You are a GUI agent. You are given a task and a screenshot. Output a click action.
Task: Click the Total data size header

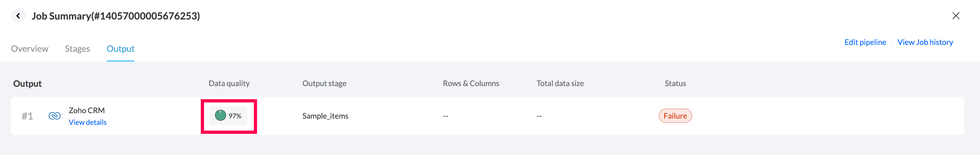[560, 83]
